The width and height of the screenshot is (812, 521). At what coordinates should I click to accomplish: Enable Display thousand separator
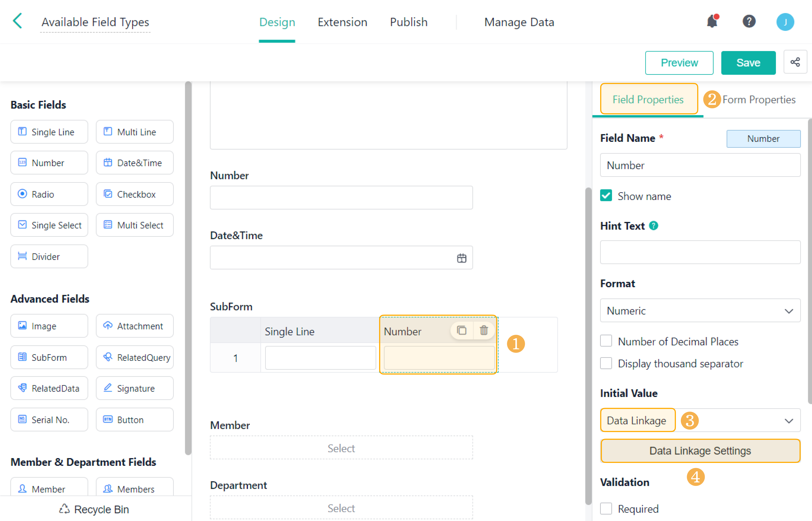click(x=606, y=363)
